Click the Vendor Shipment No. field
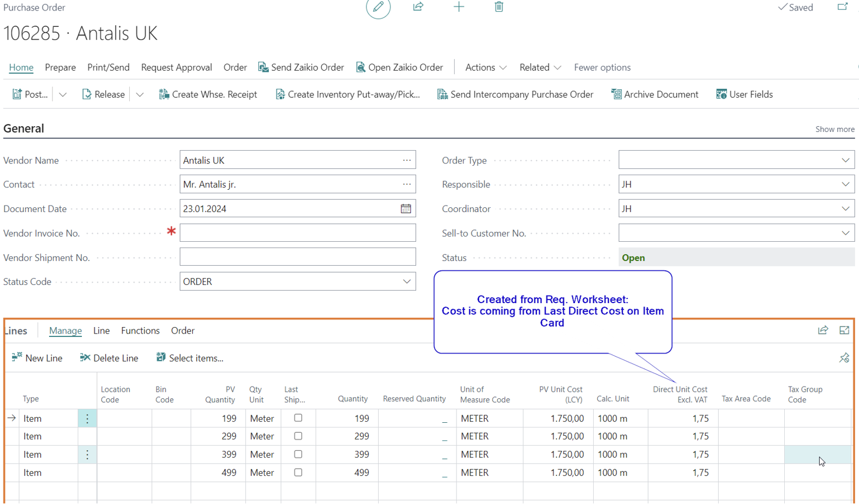 click(x=297, y=257)
